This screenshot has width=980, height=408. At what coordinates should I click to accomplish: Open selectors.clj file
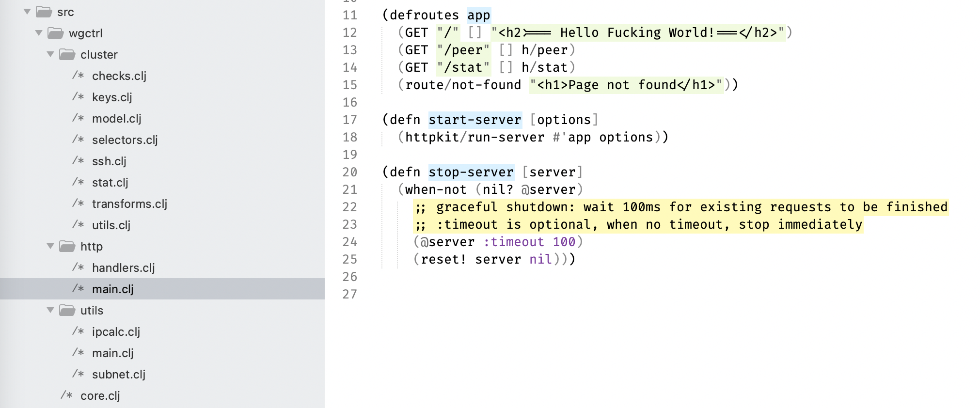click(125, 140)
